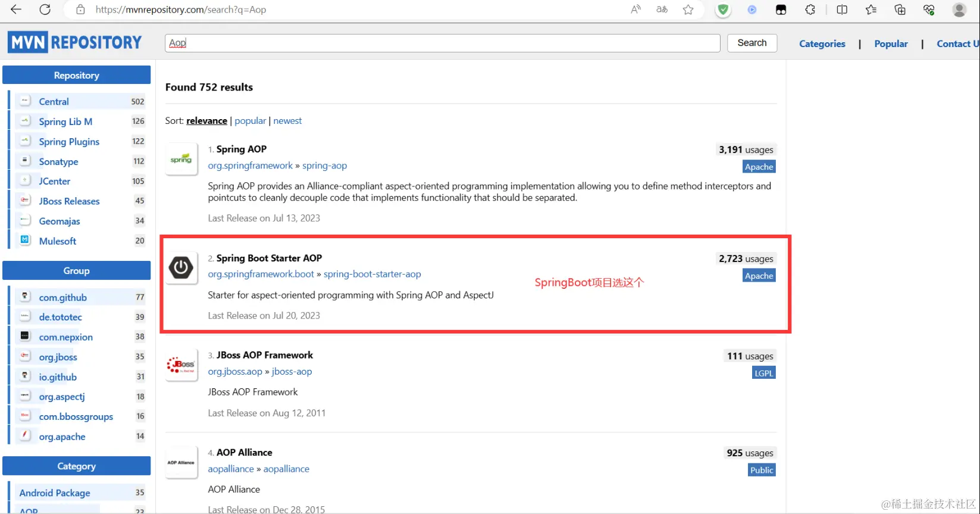This screenshot has height=514, width=980.
Task: Open org.jboss.aop group link
Action: 235,371
